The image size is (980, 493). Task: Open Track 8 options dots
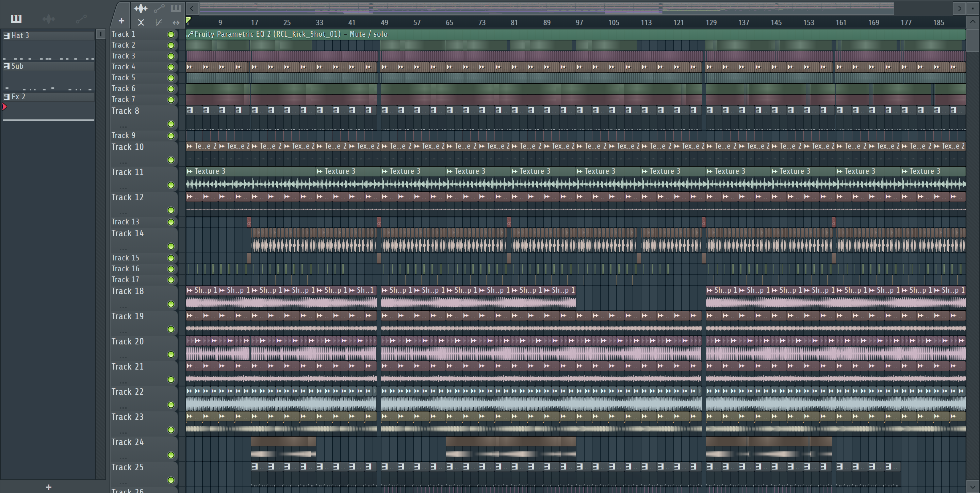pyautogui.click(x=123, y=126)
